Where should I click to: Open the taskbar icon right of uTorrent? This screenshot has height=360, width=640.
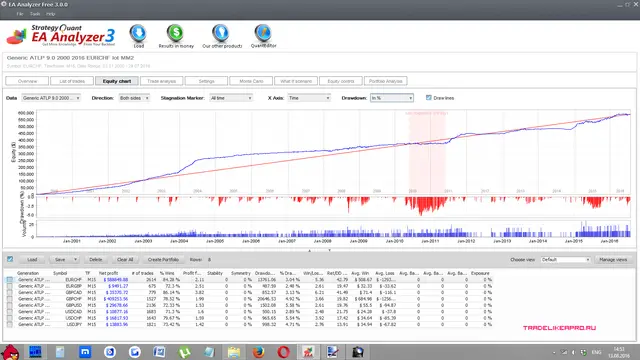pyautogui.click(x=209, y=352)
